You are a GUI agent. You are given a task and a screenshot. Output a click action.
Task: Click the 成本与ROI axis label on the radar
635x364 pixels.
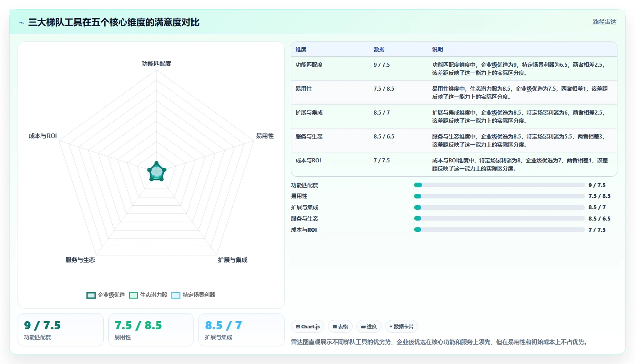coord(43,136)
